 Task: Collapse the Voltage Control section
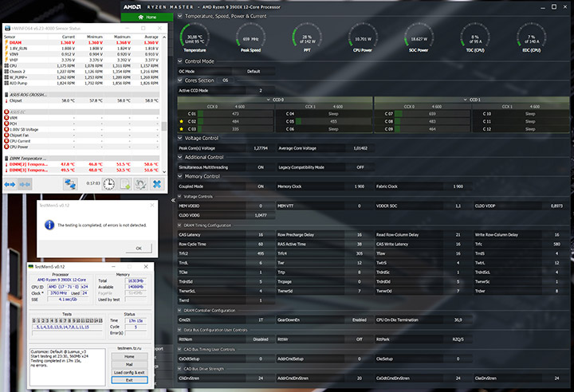[179, 138]
